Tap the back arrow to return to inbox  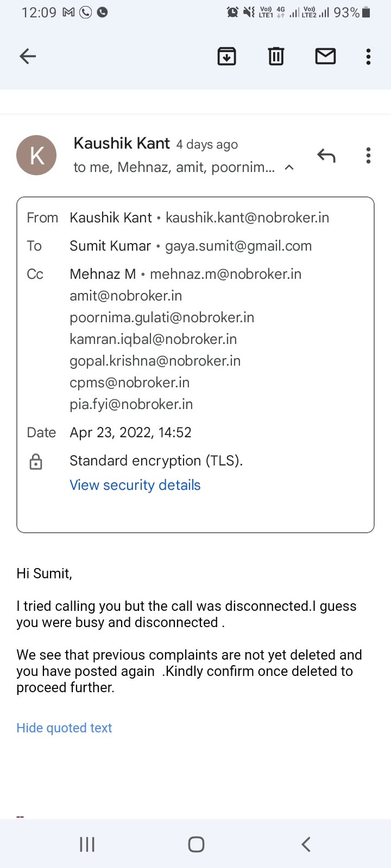28,56
